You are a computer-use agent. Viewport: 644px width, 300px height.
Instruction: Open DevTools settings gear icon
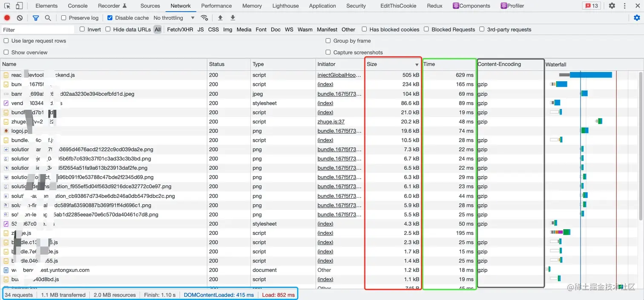[x=612, y=6]
